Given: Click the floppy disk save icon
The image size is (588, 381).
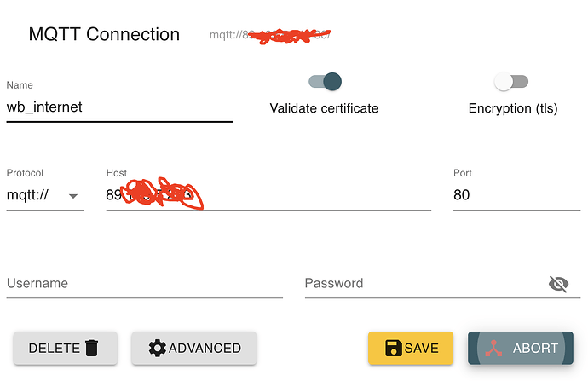Looking at the screenshot, I should pos(394,348).
